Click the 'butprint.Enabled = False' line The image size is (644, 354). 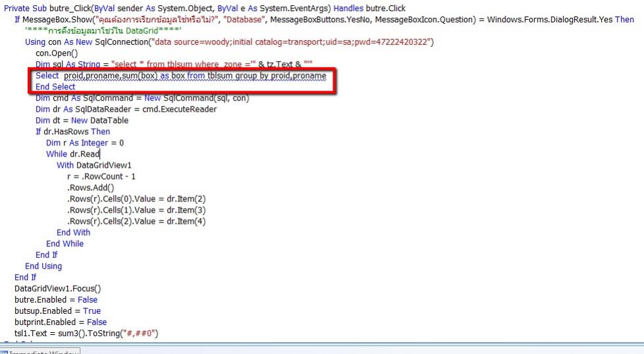61,322
